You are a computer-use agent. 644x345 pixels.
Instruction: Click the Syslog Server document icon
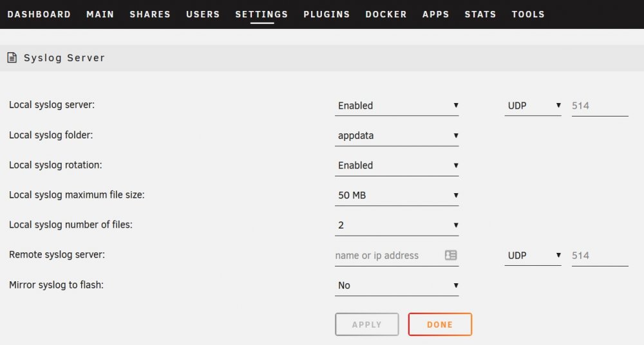click(12, 58)
